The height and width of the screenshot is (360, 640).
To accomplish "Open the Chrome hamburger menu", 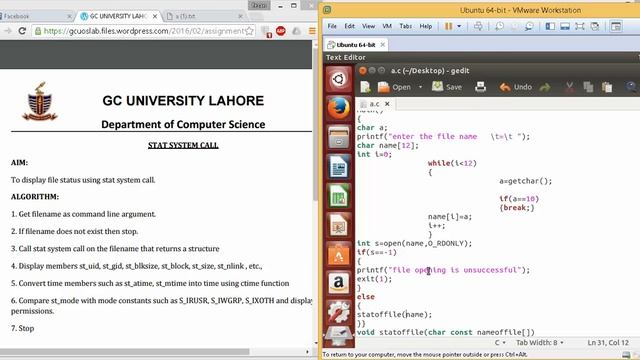I will 312,31.
